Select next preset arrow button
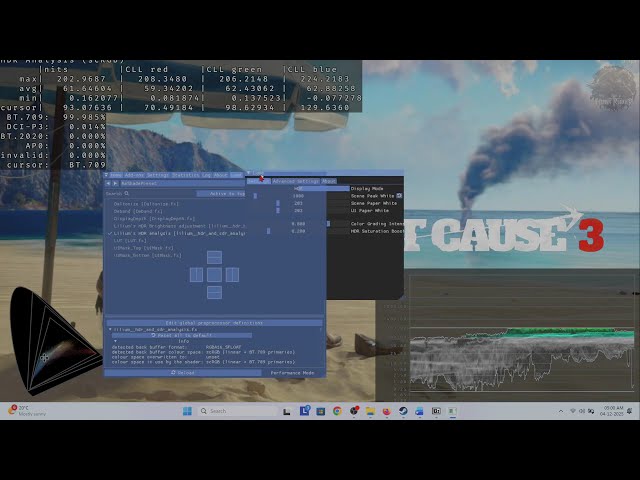 (x=115, y=184)
